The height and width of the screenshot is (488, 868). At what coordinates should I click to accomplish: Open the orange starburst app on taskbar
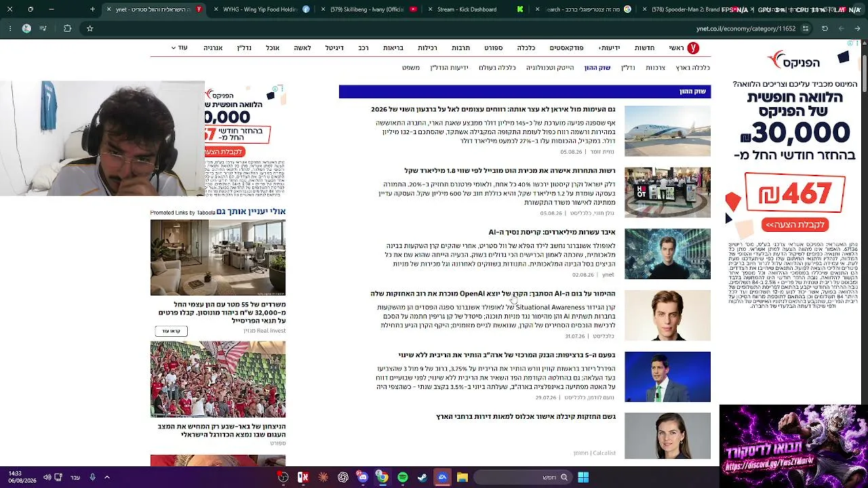tap(323, 477)
